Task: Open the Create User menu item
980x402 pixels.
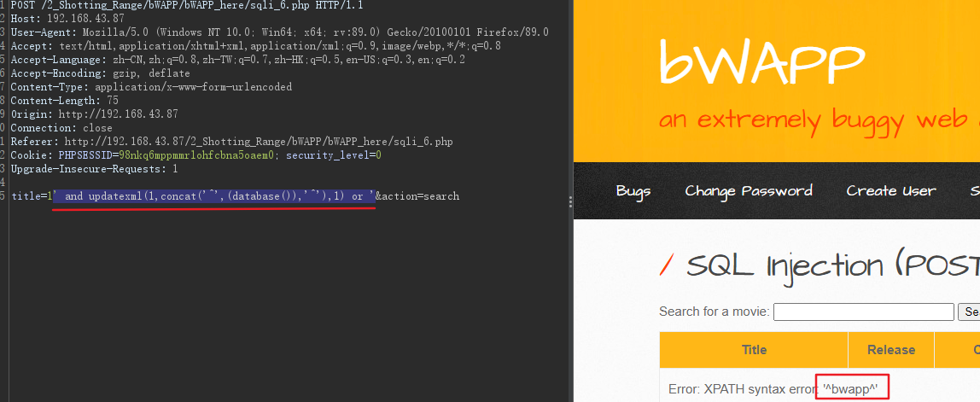Action: (891, 190)
